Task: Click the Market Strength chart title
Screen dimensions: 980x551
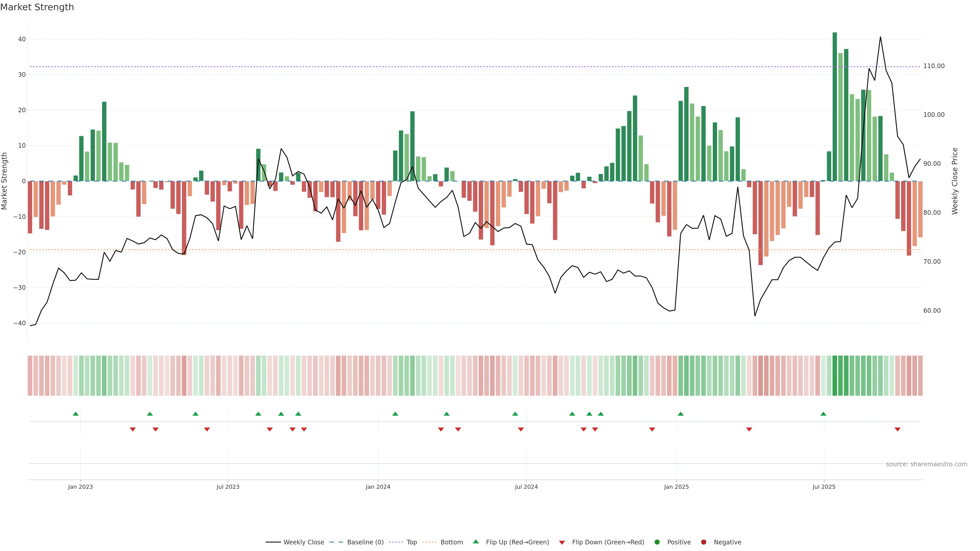Action: [x=37, y=7]
